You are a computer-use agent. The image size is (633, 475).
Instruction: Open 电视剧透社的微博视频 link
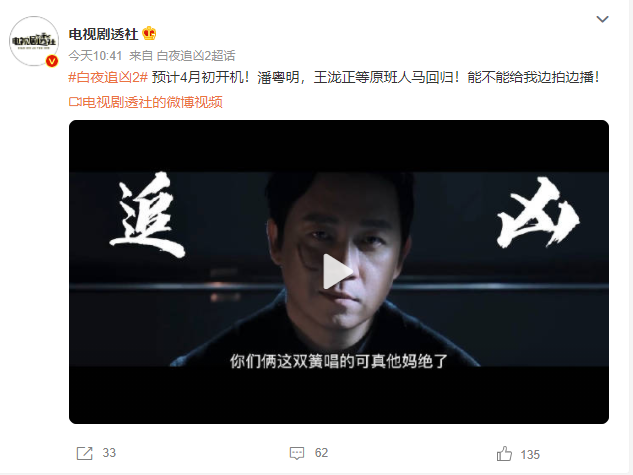pos(152,102)
